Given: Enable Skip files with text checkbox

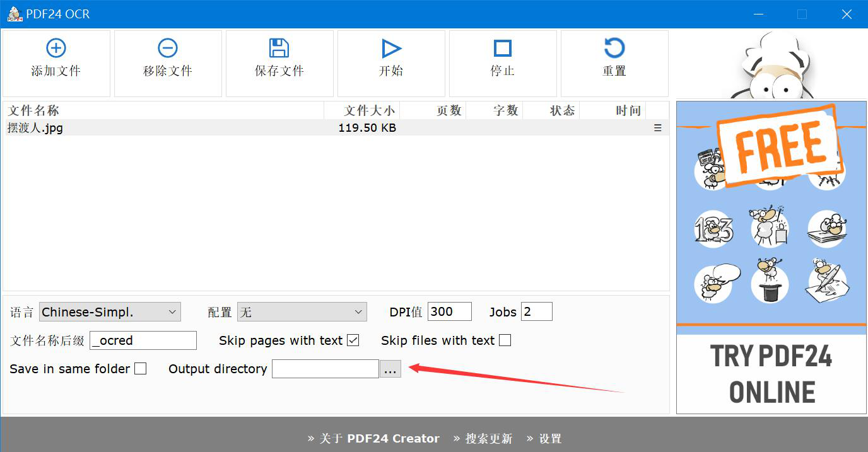Looking at the screenshot, I should (x=505, y=340).
